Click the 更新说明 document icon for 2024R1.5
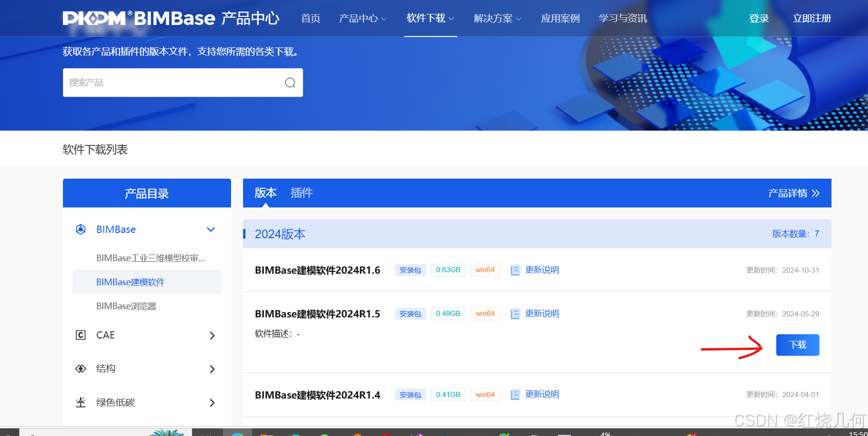Image resolution: width=868 pixels, height=436 pixels. click(515, 314)
